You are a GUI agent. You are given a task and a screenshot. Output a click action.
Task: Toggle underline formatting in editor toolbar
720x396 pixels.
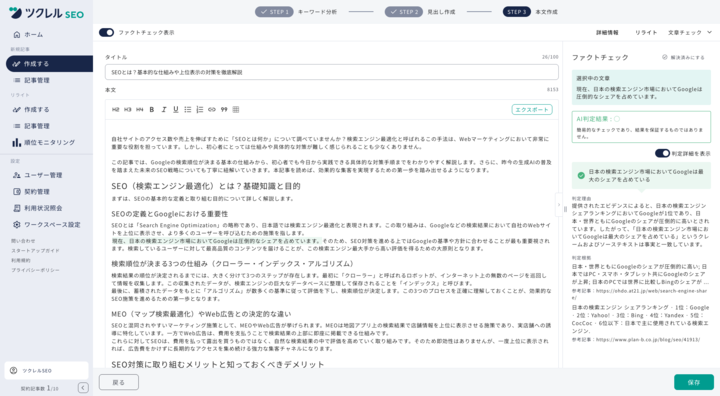(x=175, y=109)
